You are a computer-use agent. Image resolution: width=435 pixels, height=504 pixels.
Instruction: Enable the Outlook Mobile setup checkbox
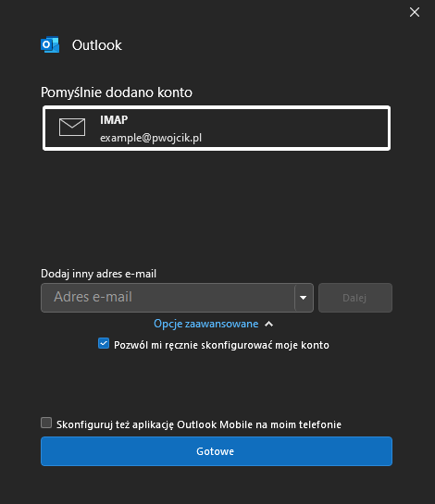click(46, 423)
